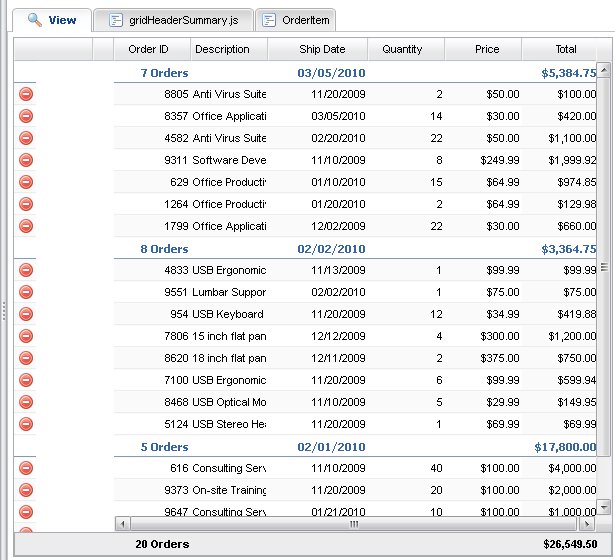The width and height of the screenshot is (615, 560).
Task: Delete order 616 Consulting Services row
Action: tap(26, 468)
